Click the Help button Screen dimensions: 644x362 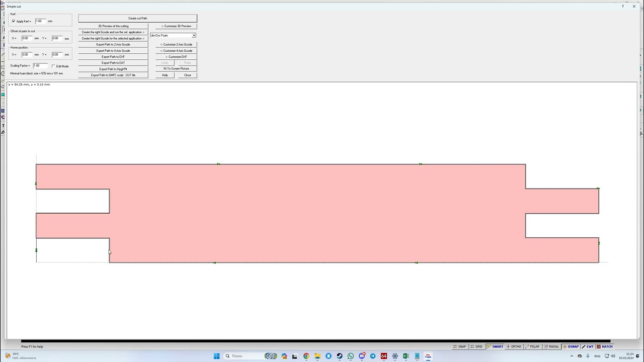(x=165, y=75)
